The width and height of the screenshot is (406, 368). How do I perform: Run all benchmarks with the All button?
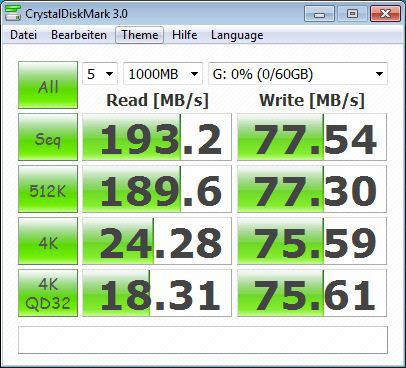(x=48, y=85)
